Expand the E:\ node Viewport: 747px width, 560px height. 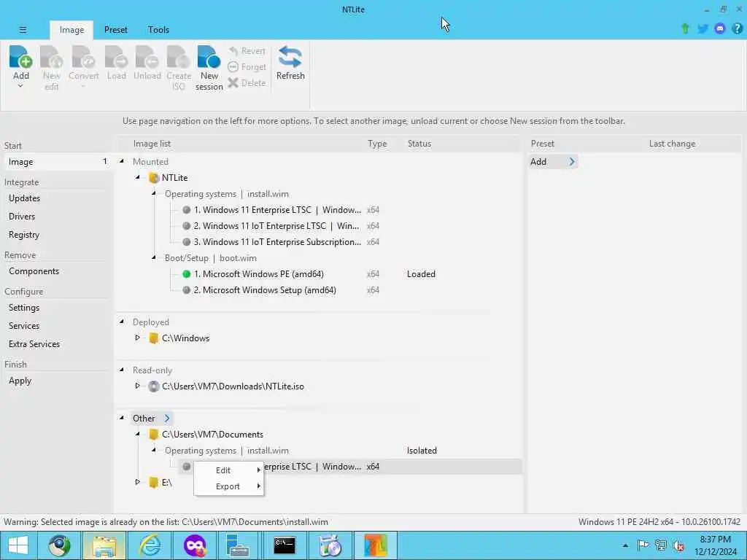point(137,482)
